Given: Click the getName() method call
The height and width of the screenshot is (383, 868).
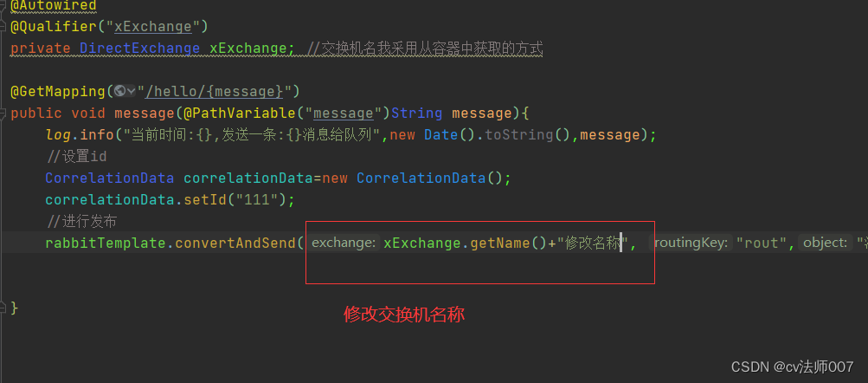Looking at the screenshot, I should (x=509, y=243).
